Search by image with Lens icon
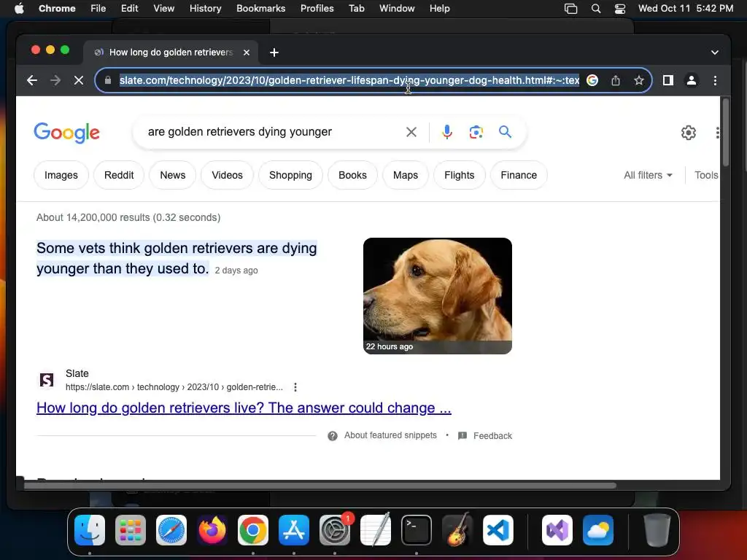This screenshot has height=560, width=747. pos(476,132)
